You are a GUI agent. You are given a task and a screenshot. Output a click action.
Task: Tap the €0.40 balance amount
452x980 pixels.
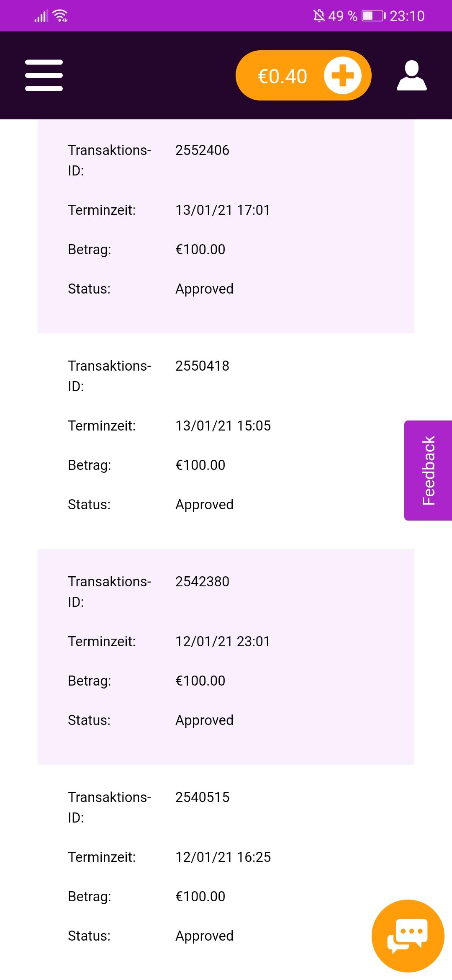tap(282, 76)
